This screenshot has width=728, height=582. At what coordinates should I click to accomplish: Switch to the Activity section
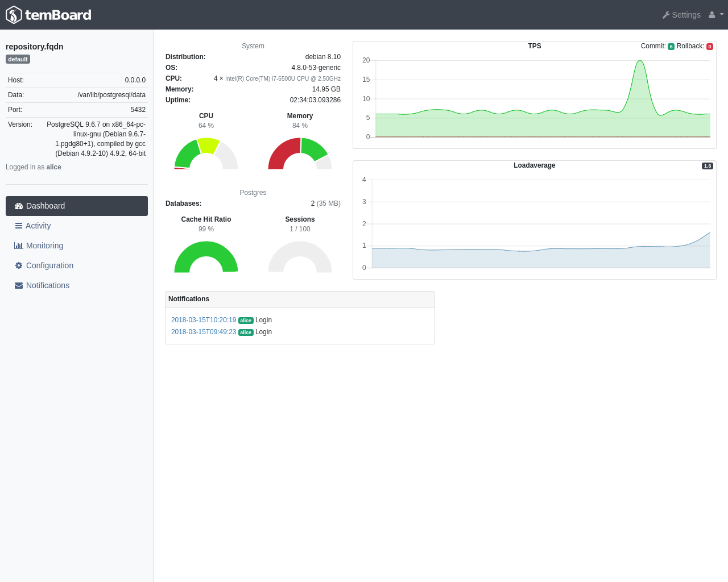click(39, 226)
